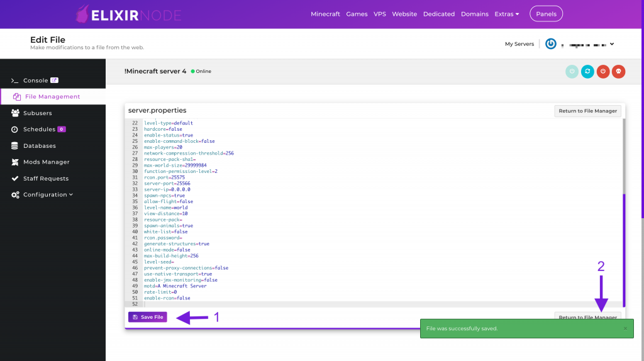
Task: Click the Databases stack icon
Action: 15,146
